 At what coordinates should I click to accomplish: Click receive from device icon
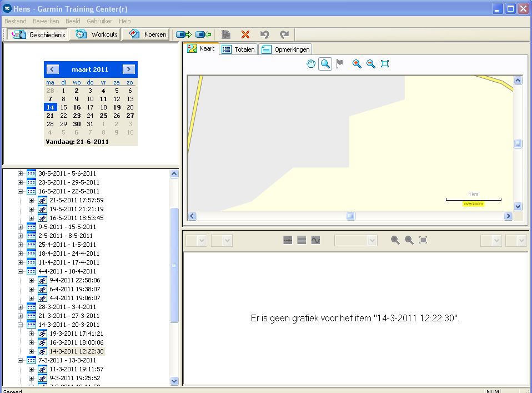point(203,34)
